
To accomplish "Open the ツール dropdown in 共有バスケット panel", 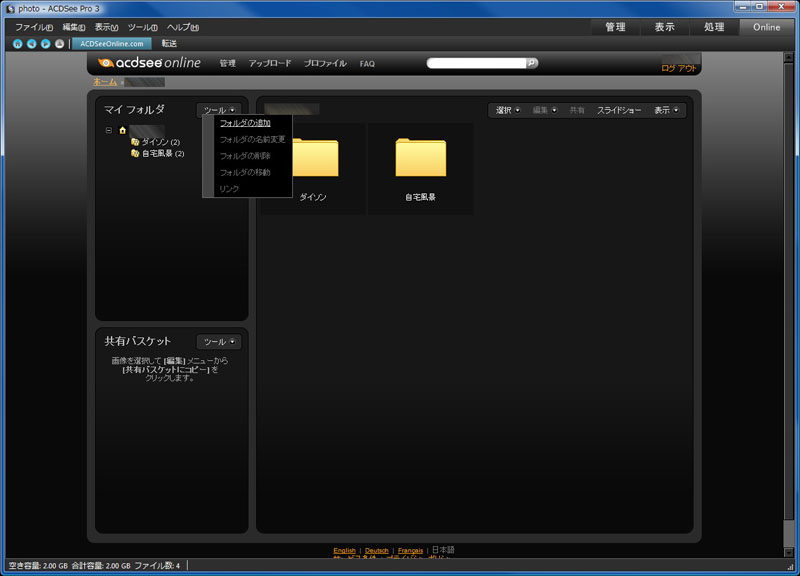I will coord(221,341).
